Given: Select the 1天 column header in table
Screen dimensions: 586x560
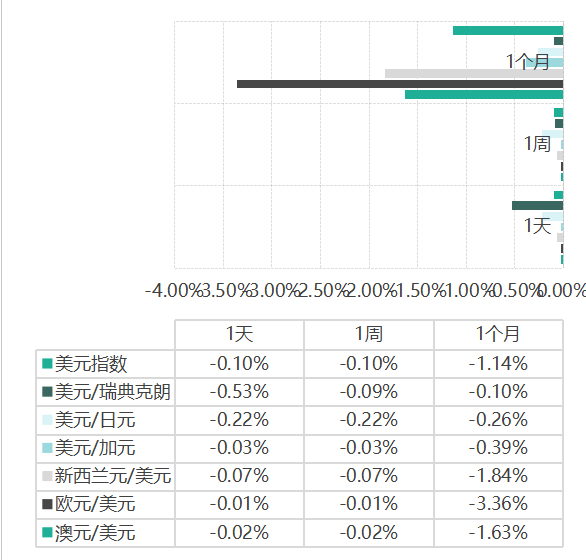Looking at the screenshot, I should [240, 334].
